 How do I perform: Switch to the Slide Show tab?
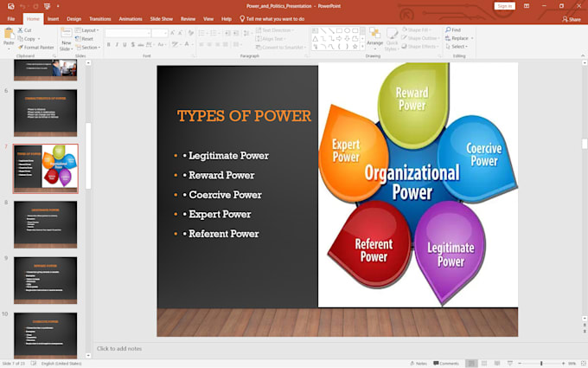(x=162, y=19)
